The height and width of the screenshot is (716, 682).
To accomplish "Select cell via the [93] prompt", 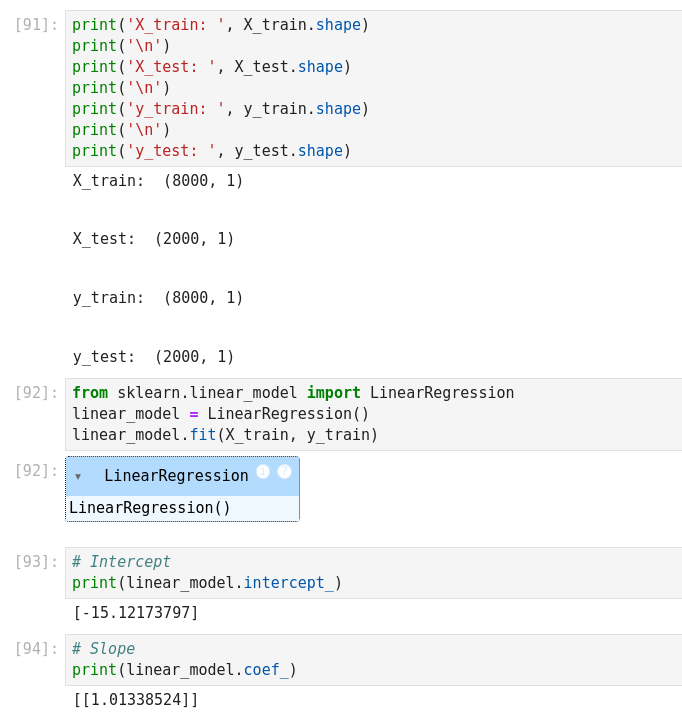I will click(x=36, y=562).
